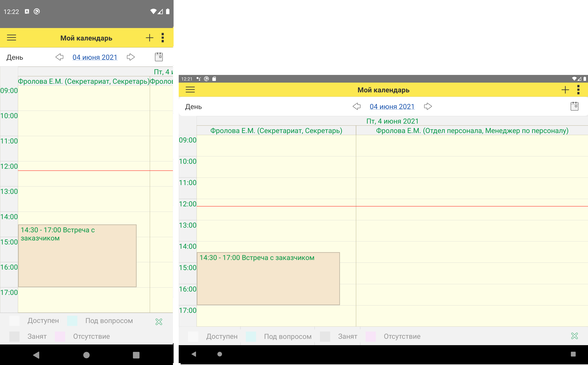This screenshot has height=365, width=588.
Task: Click date link 04 июня 2021 on tablet
Action: tap(392, 106)
